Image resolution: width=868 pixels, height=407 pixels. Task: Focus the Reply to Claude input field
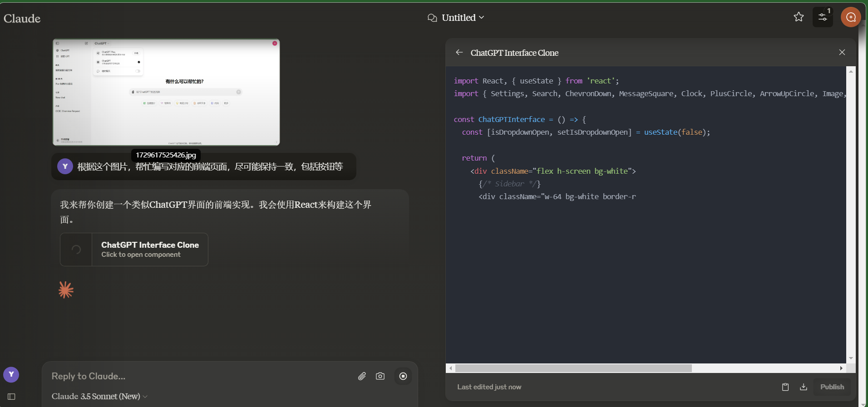tap(200, 376)
